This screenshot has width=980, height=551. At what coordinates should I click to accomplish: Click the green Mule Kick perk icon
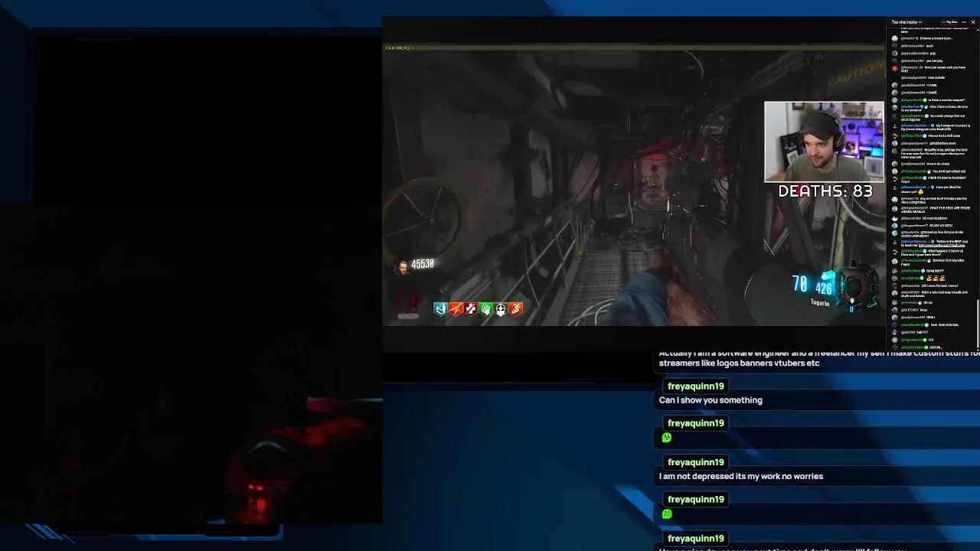(485, 308)
